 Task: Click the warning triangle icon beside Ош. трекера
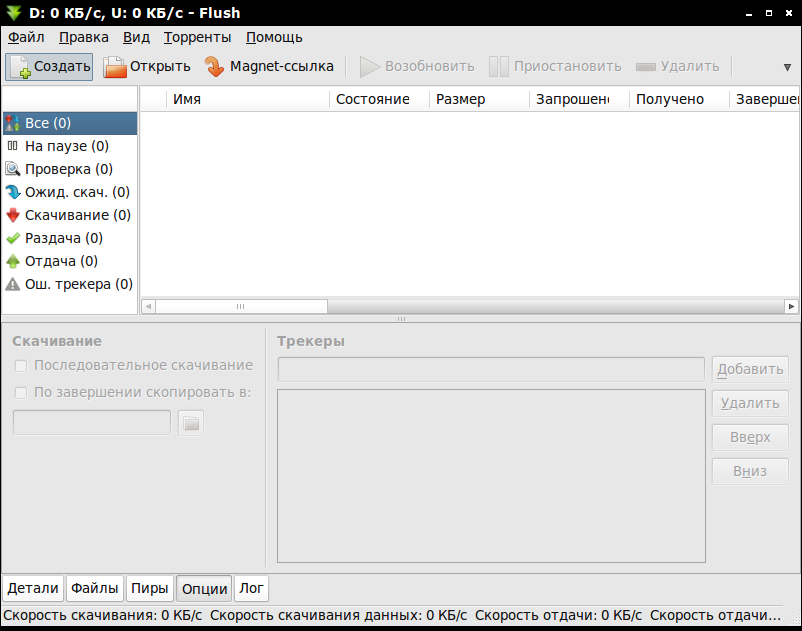pos(13,284)
